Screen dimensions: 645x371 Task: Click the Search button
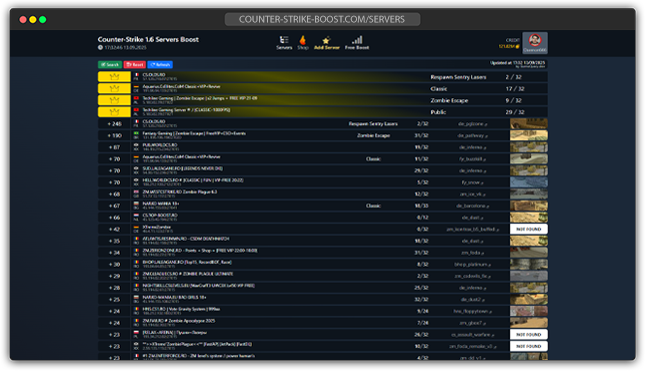pos(110,65)
